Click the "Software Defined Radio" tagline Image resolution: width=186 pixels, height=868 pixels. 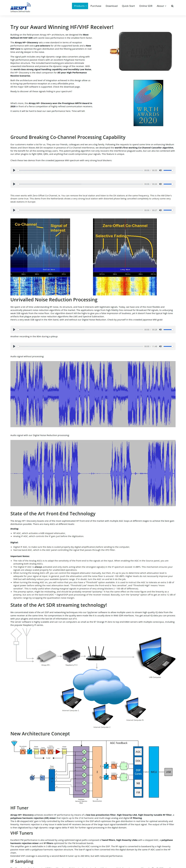coord(20,11)
